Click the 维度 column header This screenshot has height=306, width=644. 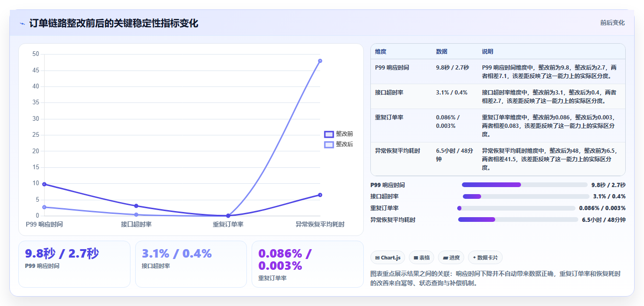coord(381,52)
